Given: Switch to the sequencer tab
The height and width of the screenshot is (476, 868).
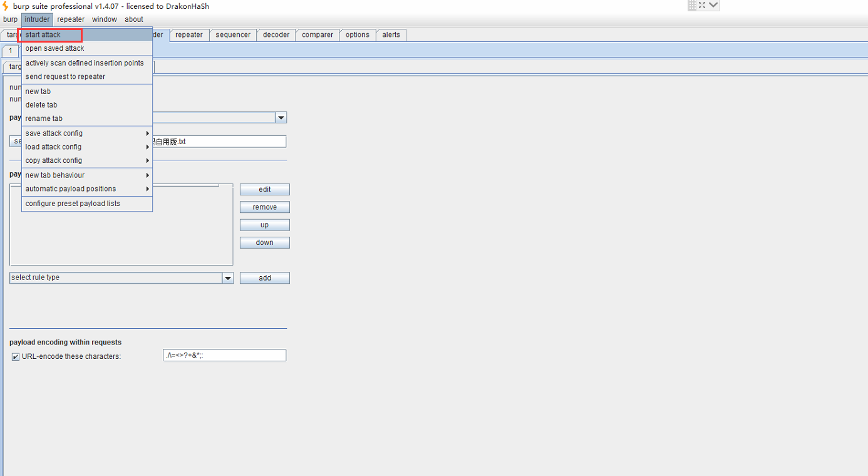Looking at the screenshot, I should 233,35.
